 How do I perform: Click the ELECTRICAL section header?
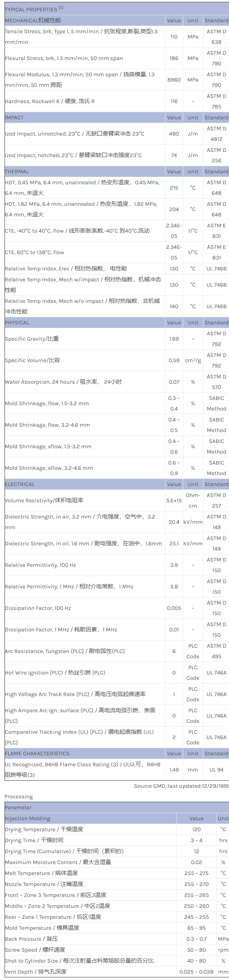coord(20,484)
